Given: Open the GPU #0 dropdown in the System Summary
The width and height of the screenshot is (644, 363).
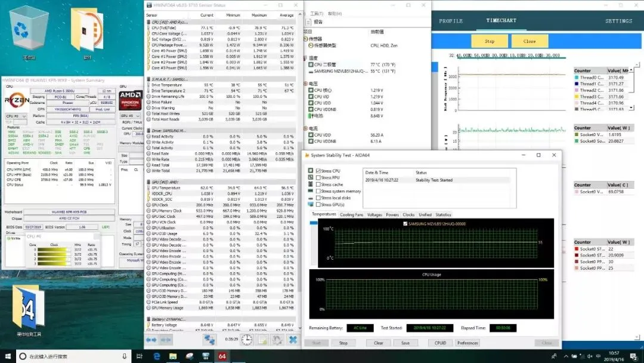Looking at the screenshot, I should pos(131,116).
